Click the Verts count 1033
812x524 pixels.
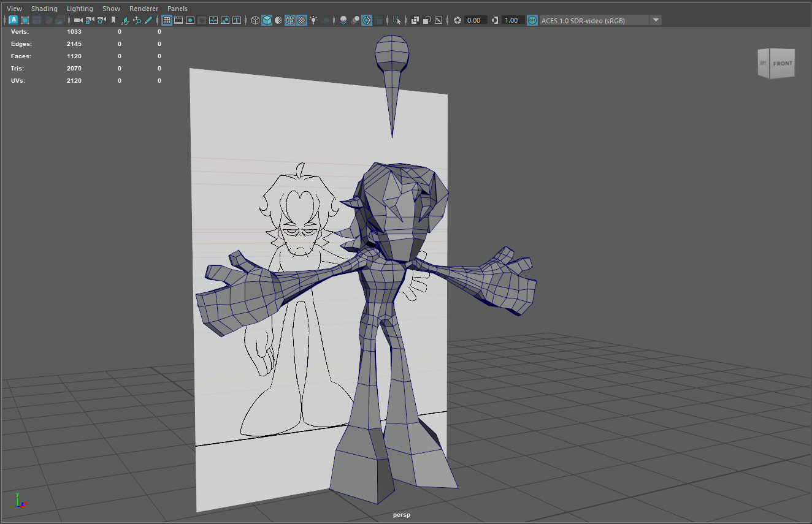[74, 31]
